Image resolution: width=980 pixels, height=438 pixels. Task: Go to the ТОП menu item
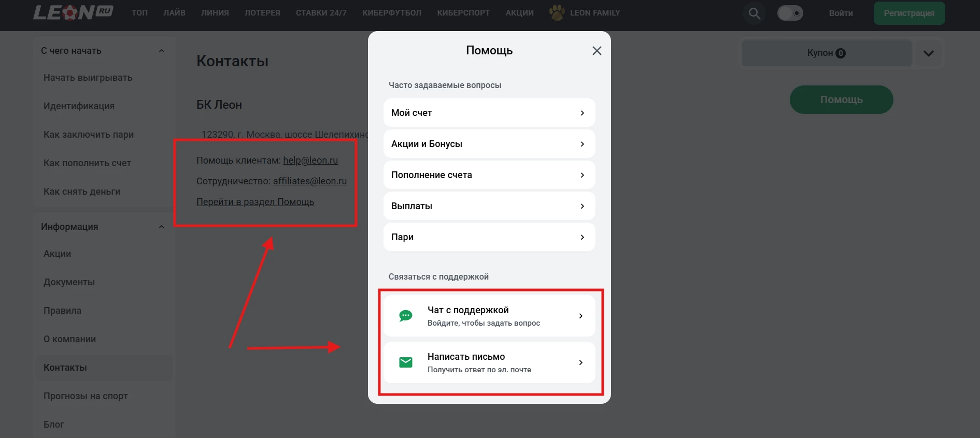click(x=139, y=13)
